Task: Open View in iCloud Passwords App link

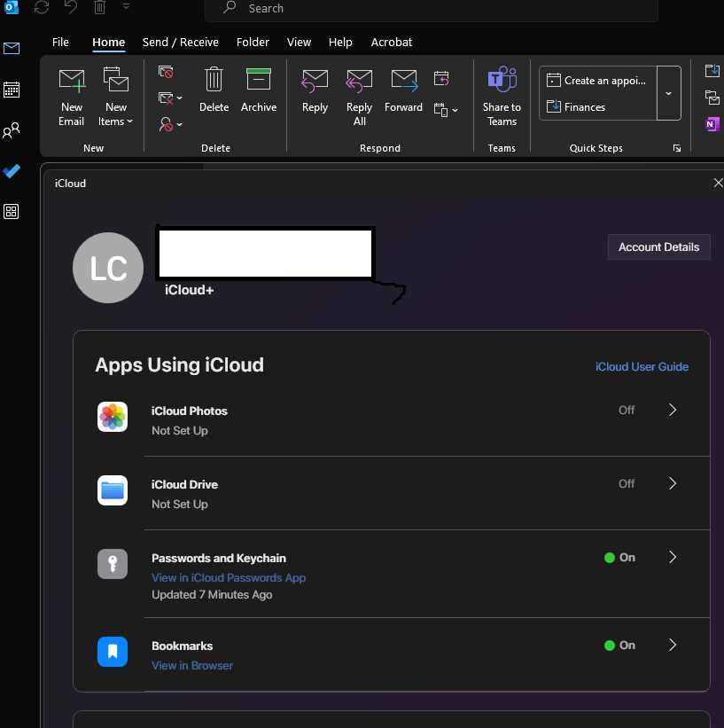Action: 229,577
